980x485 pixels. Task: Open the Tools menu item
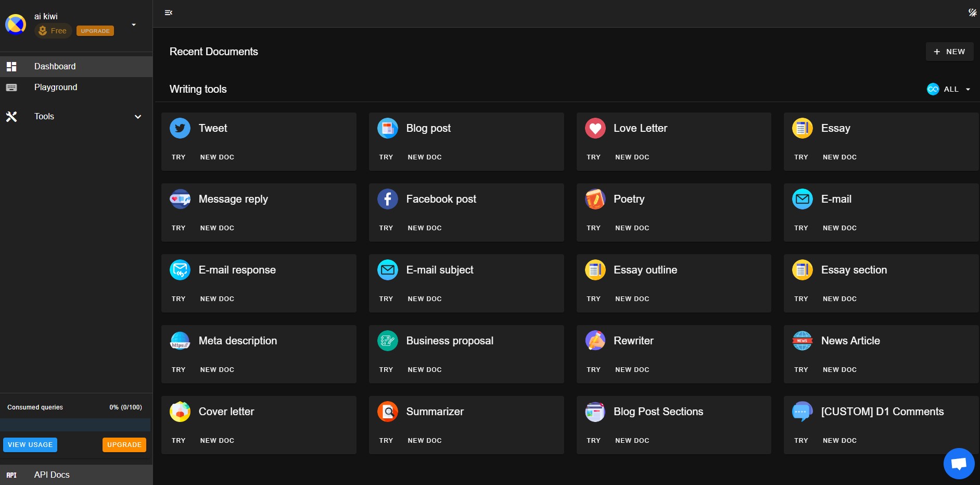pos(77,117)
